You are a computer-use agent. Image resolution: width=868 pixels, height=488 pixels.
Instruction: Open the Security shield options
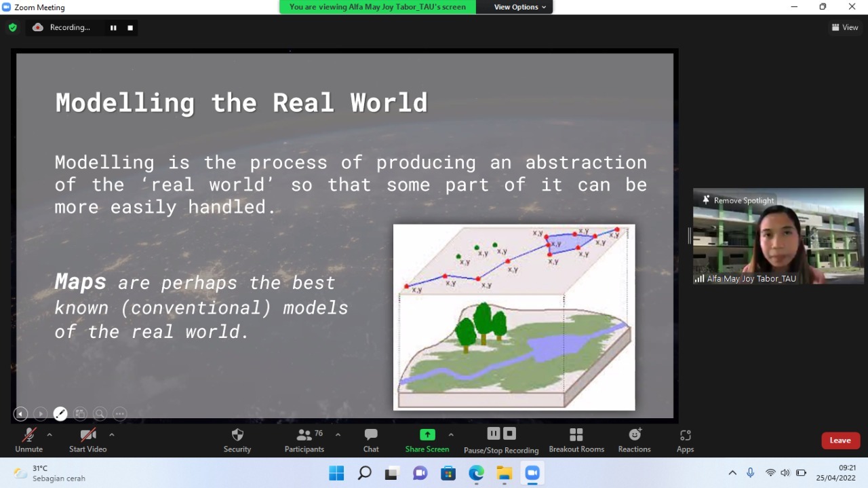[237, 440]
